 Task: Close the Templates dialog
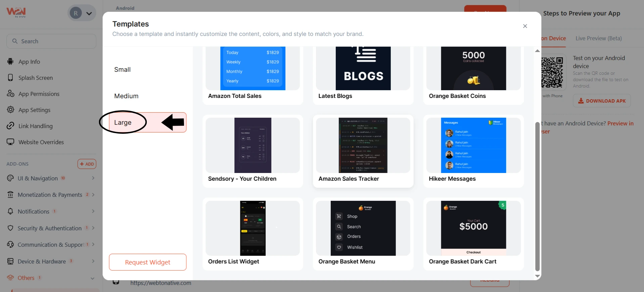[525, 26]
